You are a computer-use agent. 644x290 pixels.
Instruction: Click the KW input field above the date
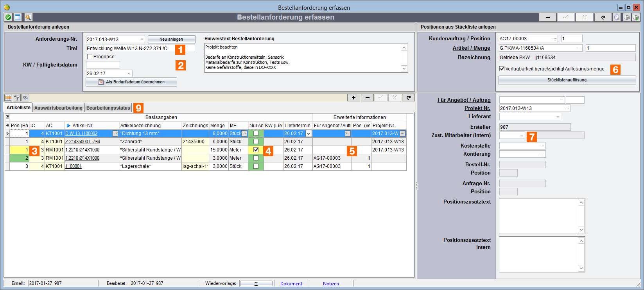(103, 65)
